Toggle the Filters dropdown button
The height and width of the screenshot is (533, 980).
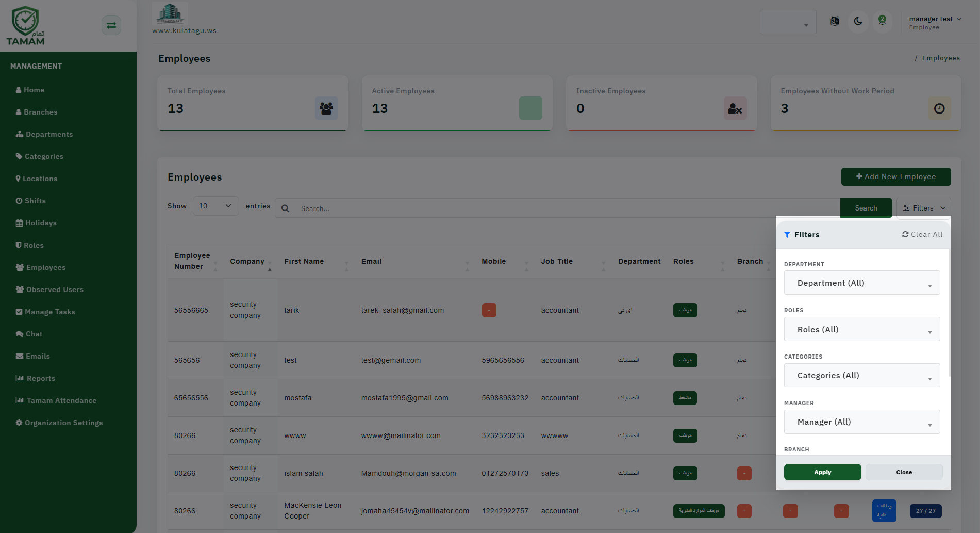coord(924,208)
